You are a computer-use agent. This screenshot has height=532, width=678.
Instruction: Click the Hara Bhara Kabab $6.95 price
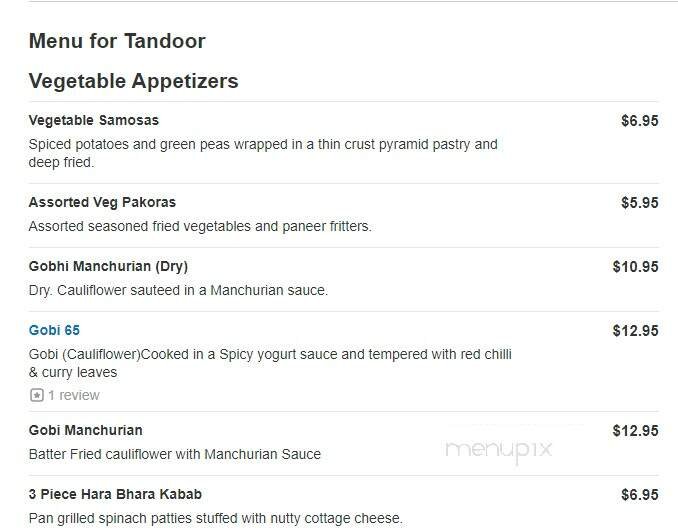[x=639, y=494]
